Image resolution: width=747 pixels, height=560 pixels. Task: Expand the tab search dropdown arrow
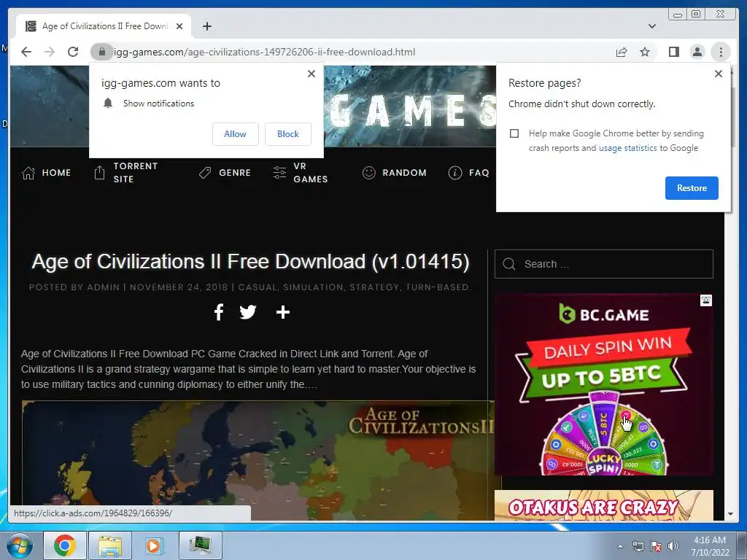[x=651, y=26]
